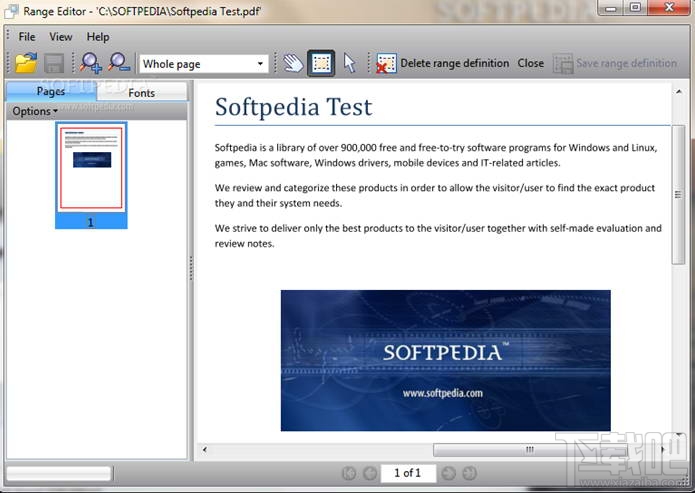Viewport: 695px width, 493px height.
Task: Open the View menu
Action: pos(61,37)
